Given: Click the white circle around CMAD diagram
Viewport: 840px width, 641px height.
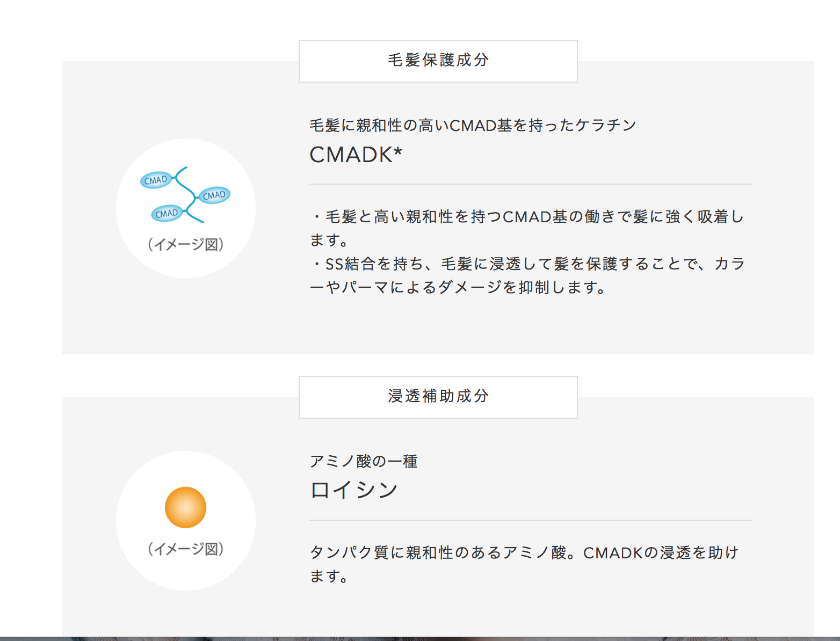Looking at the screenshot, I should (185, 208).
